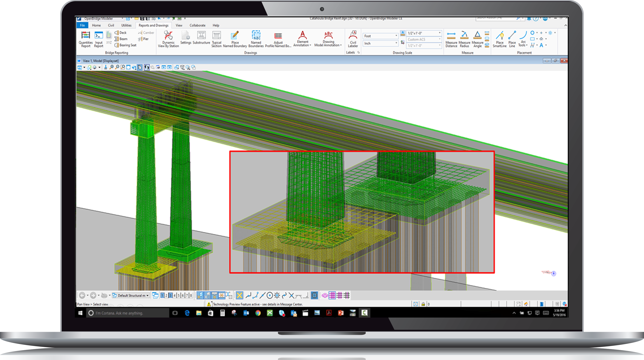Activate the Place SmartLine tool
The width and height of the screenshot is (644, 360).
(500, 39)
